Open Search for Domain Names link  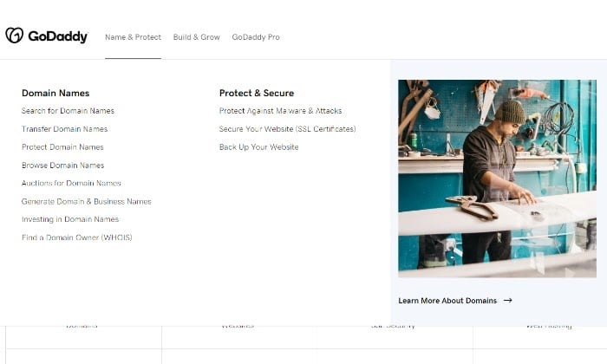tap(68, 111)
